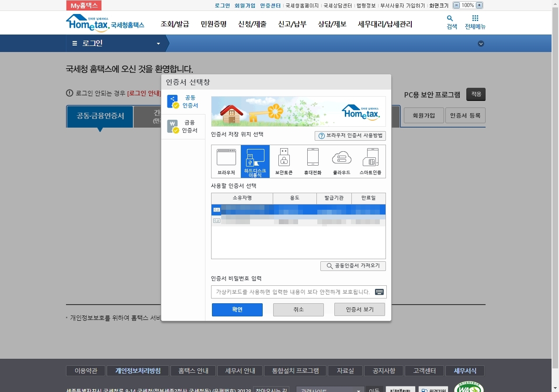The image size is (559, 392).
Task: Choose the 휴대전화 storage icon
Action: click(x=313, y=161)
